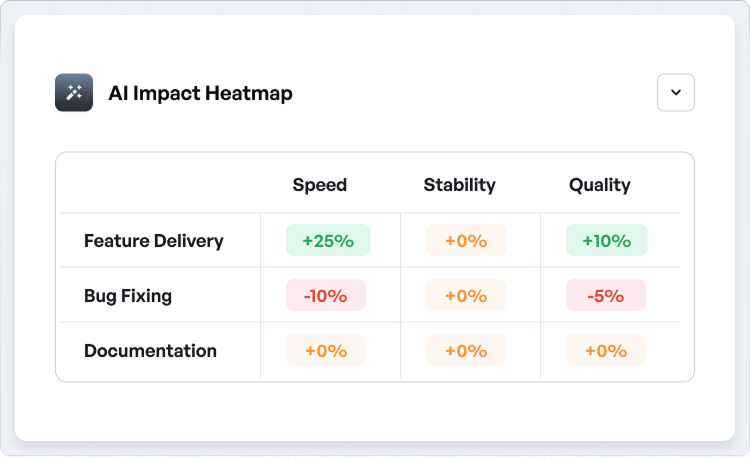Click the red -5% Quality badge
Image resolution: width=750 pixels, height=460 pixels.
pos(606,296)
